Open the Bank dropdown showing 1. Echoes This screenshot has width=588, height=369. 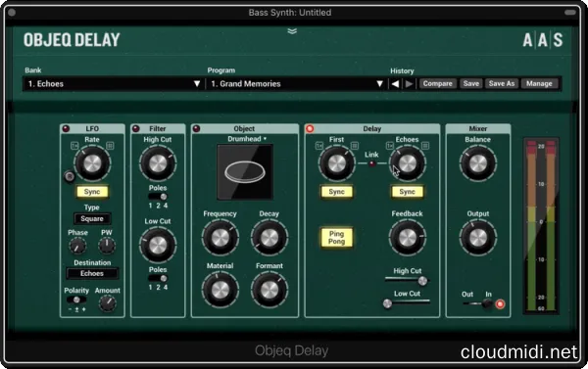tap(114, 84)
